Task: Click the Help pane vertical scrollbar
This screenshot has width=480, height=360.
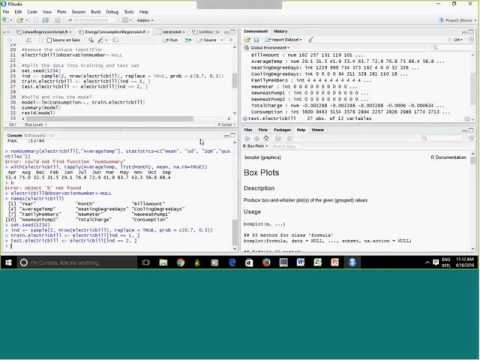Action: (473, 160)
